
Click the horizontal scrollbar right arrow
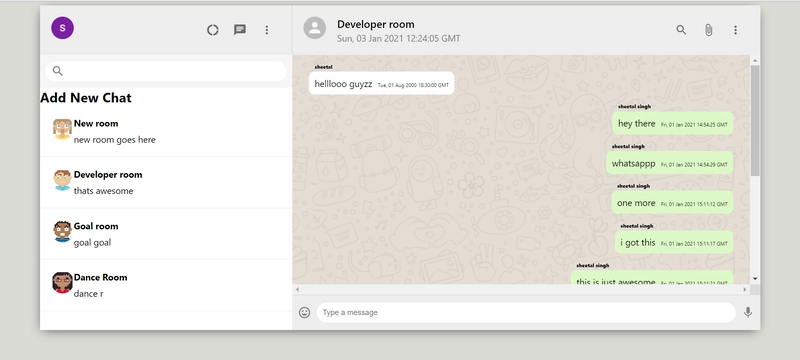[x=745, y=290]
